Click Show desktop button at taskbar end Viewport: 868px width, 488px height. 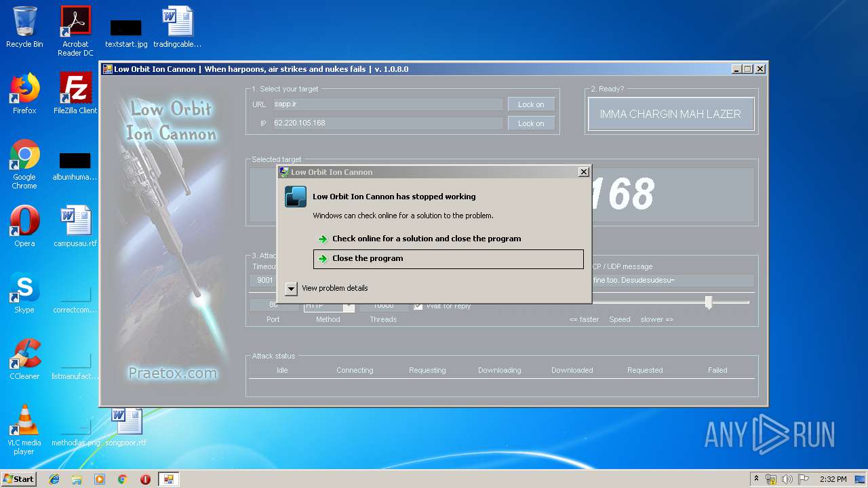860,479
